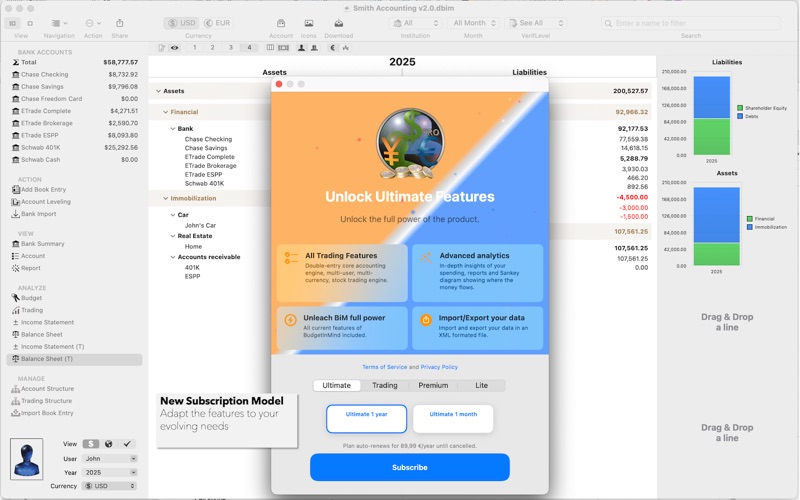The height and width of the screenshot is (500, 800).
Task: Select the Premium plan tab
Action: pyautogui.click(x=433, y=385)
